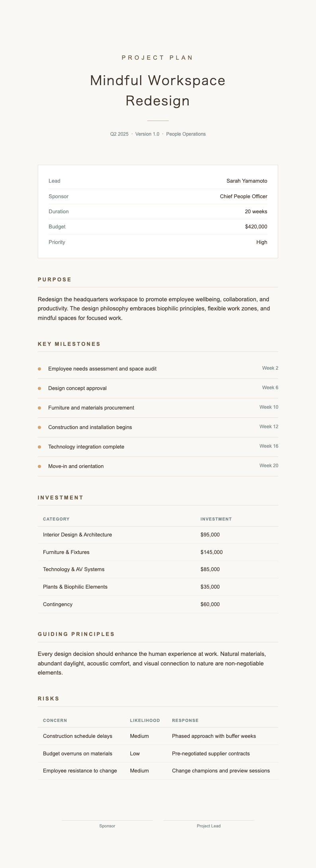Click the bullet beside Employee needs assessment
Screen dimensions: 316x868
39,369
